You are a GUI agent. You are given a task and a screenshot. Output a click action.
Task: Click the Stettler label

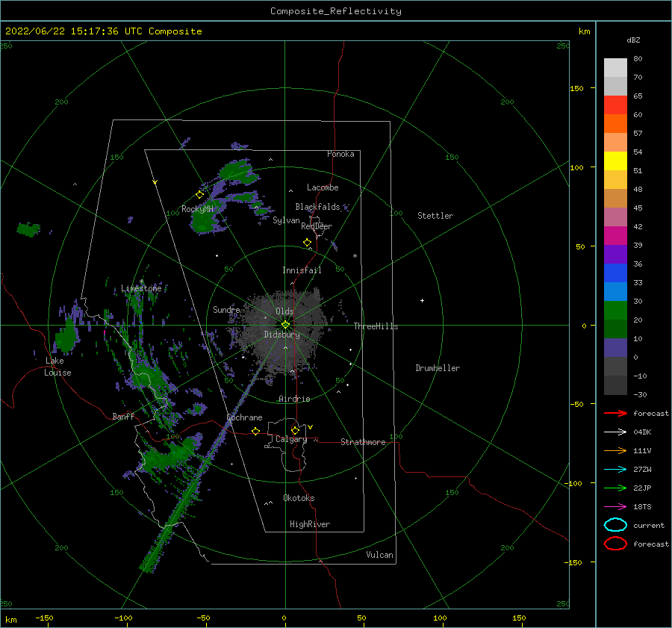435,216
